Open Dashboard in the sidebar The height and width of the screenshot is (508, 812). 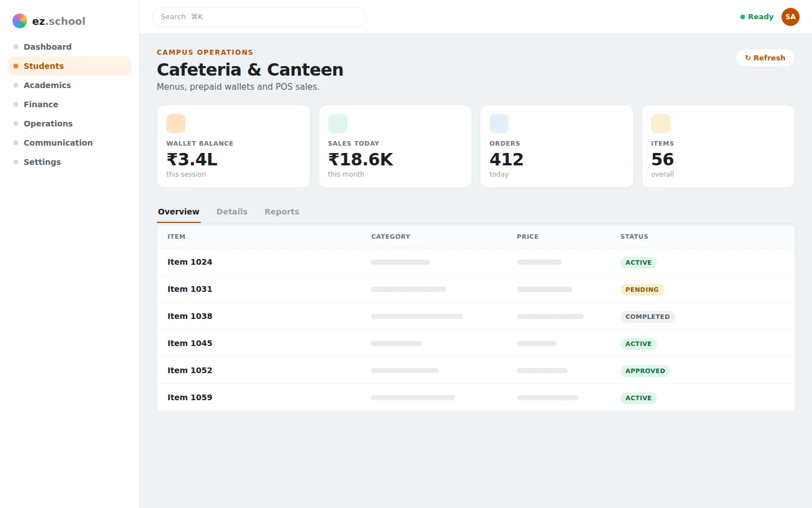[70, 47]
